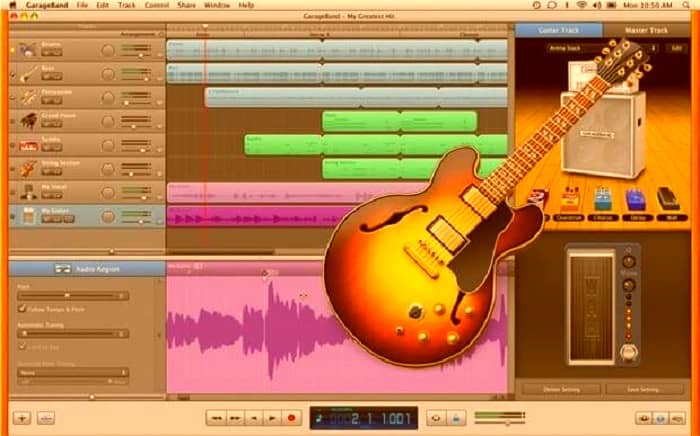Image resolution: width=700 pixels, height=436 pixels.
Task: Start recording with the red record button
Action: [292, 418]
